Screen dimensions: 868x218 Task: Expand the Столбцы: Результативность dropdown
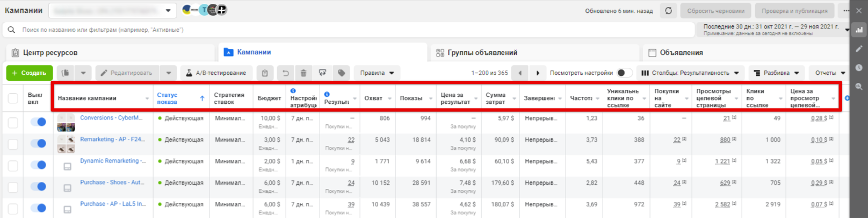tap(690, 73)
